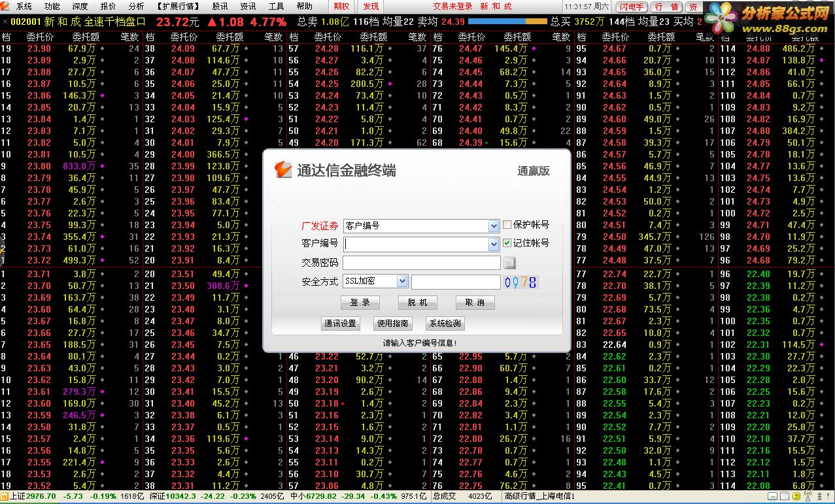Open the 客户编号 history dropdown arrow
Viewport: 835px width, 504px height.
coord(494,244)
